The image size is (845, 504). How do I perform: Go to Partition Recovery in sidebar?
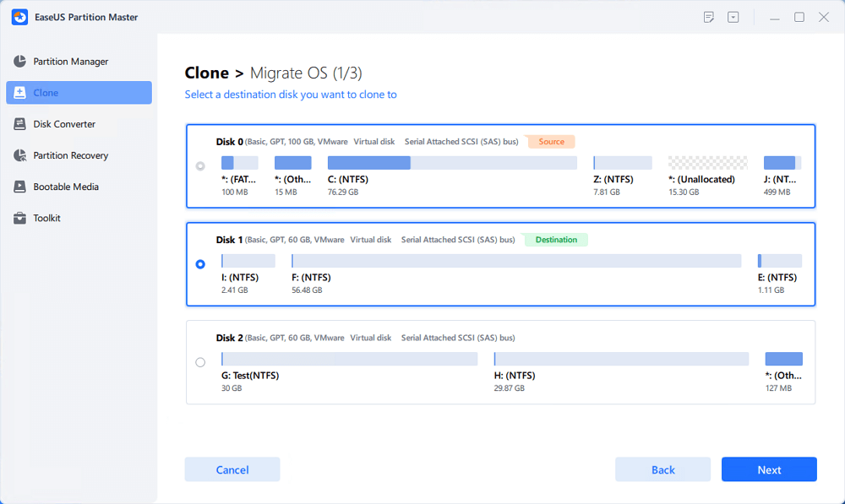point(71,155)
